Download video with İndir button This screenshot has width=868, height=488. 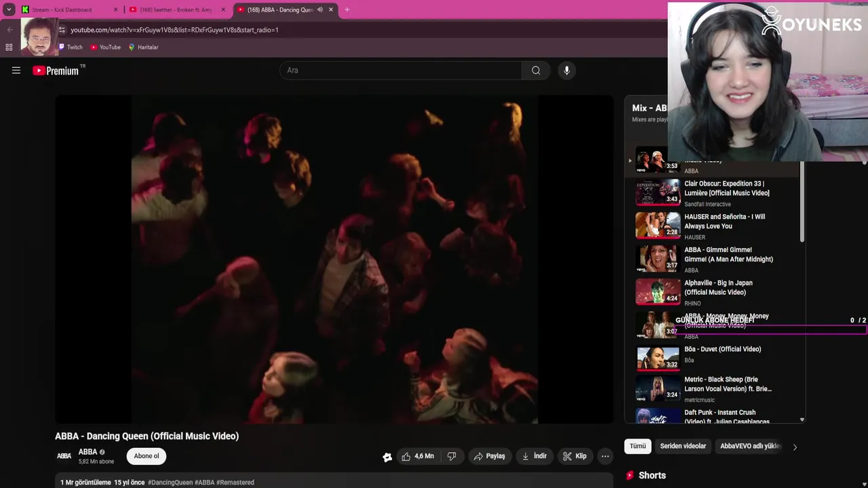point(534,456)
